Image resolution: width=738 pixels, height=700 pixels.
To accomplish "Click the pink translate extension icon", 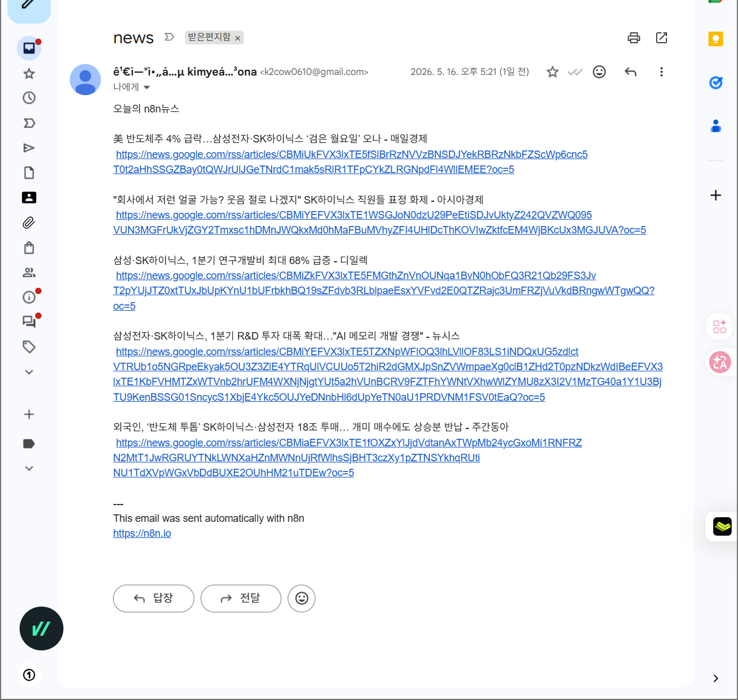I will point(720,362).
